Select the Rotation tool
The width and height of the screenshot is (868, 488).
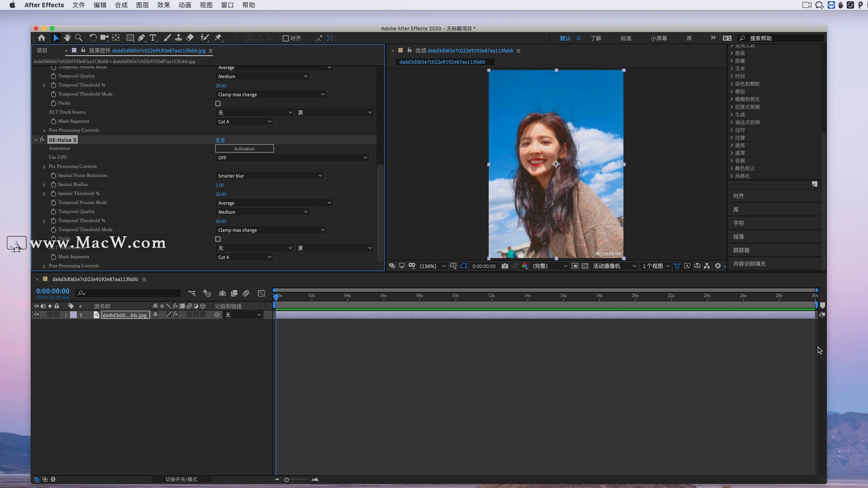pos(93,38)
